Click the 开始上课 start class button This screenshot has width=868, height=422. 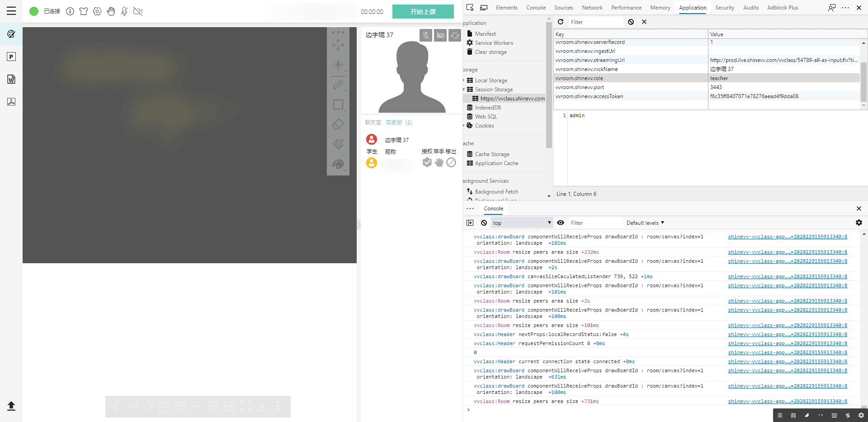click(423, 12)
